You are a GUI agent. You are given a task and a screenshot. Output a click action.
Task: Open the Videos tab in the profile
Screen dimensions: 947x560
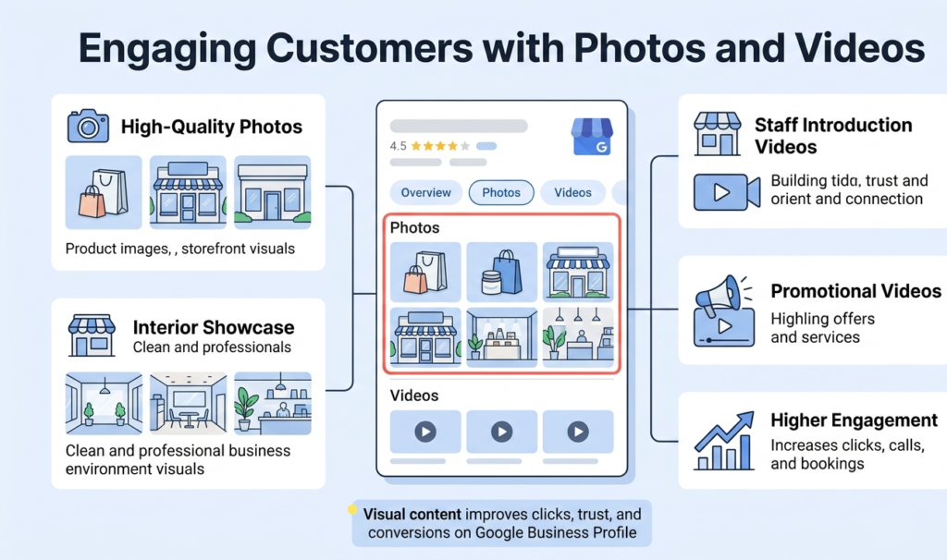[572, 192]
